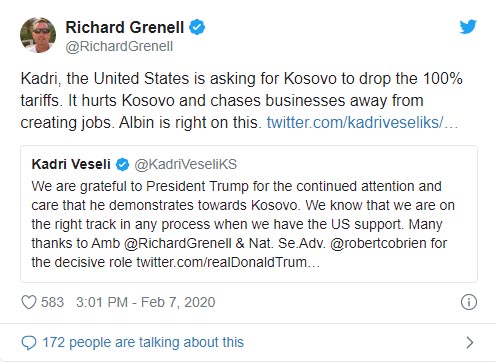Open Kadri Veseli's name in quoted tweet
This screenshot has height=362, width=496.
coord(71,164)
